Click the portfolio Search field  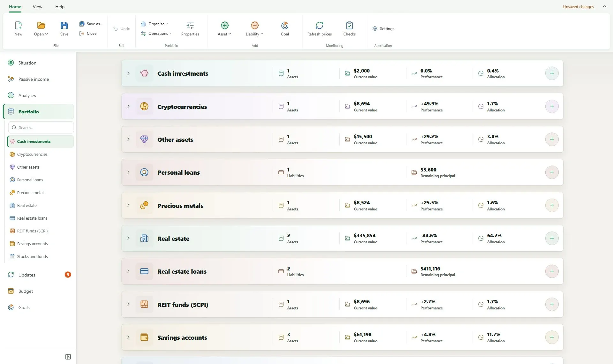41,127
